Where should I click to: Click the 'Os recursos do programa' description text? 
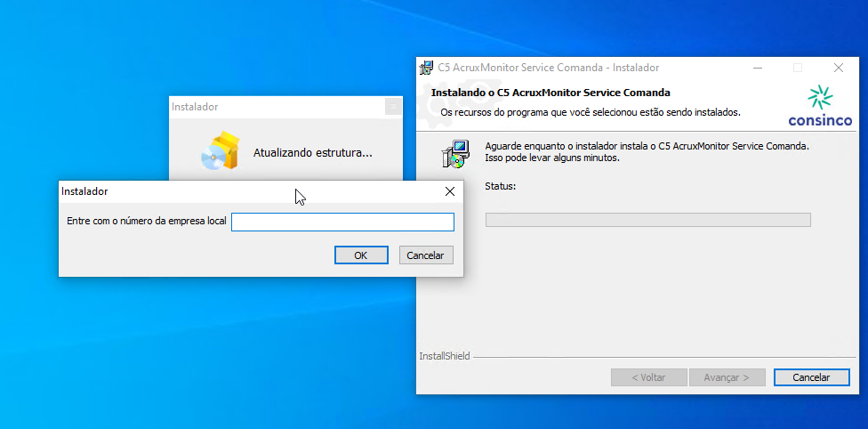click(591, 112)
